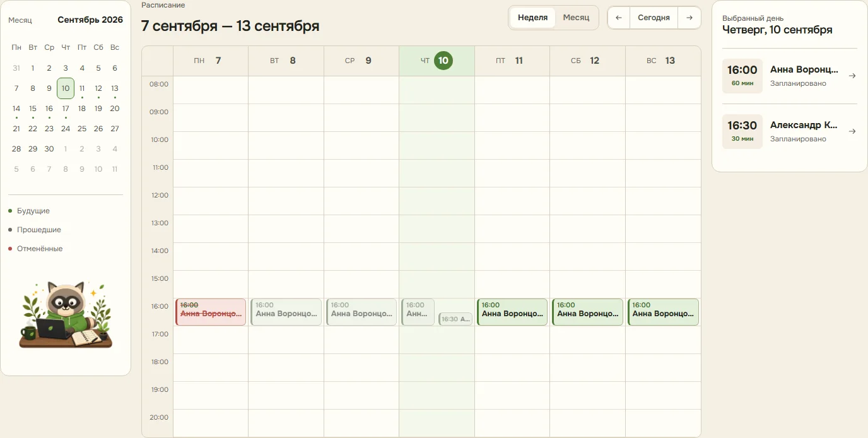Click the Будущие legend entry
This screenshot has height=438, width=868.
click(x=29, y=211)
